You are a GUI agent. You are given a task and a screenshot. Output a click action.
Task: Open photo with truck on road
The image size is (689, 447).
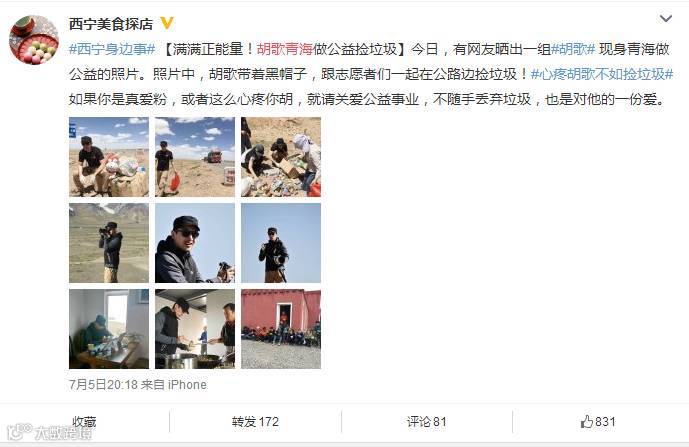click(x=195, y=157)
